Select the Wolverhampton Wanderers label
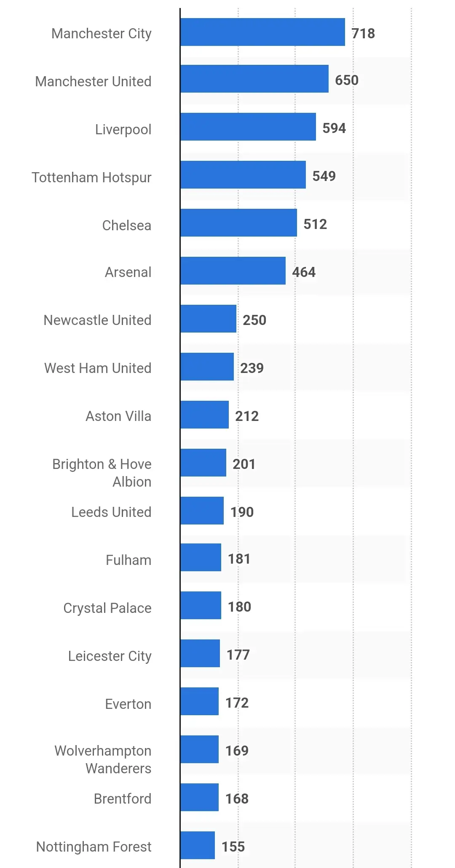 103,759
